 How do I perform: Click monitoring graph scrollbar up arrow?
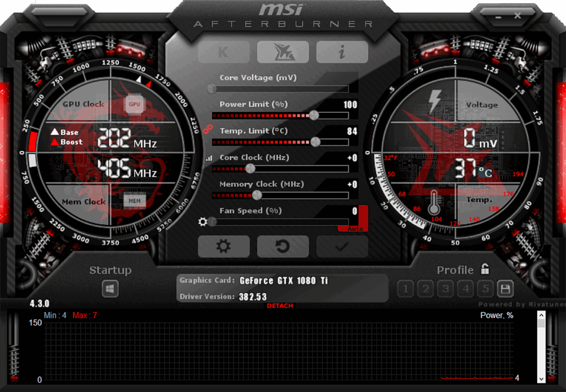pos(541,315)
